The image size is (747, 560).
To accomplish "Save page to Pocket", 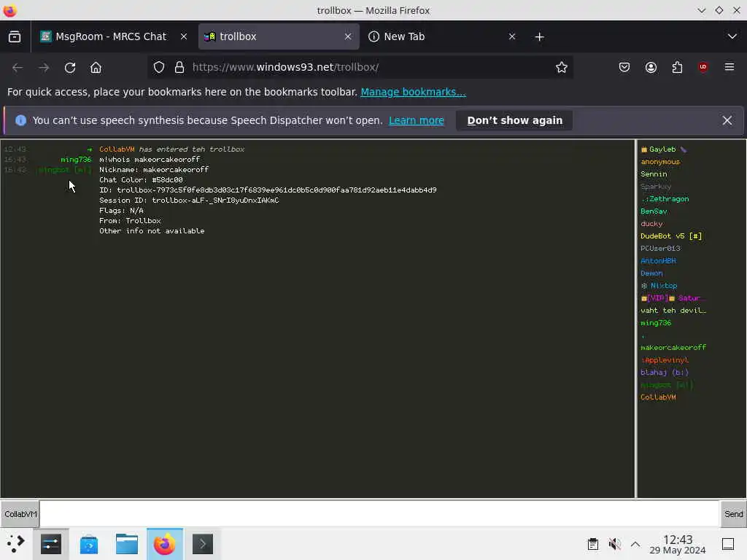I will tap(624, 68).
